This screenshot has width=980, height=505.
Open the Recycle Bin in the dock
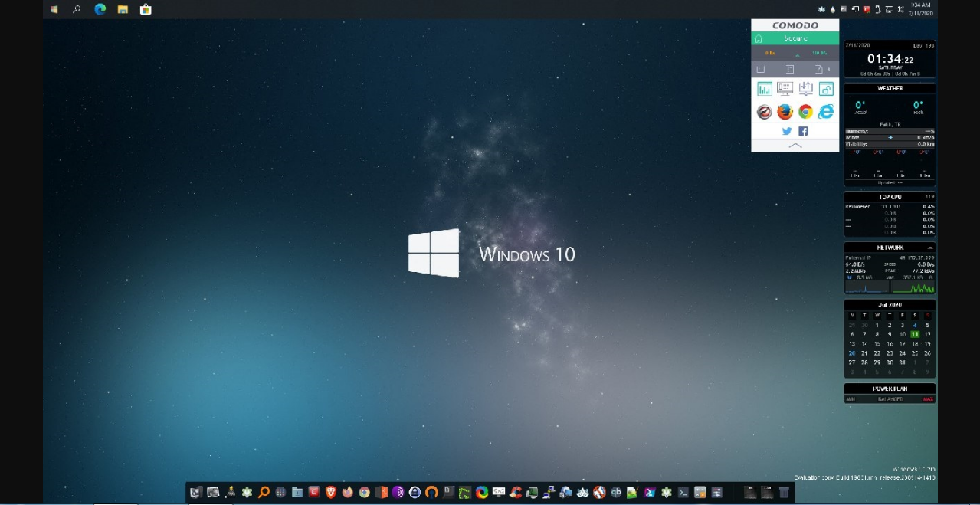[783, 492]
